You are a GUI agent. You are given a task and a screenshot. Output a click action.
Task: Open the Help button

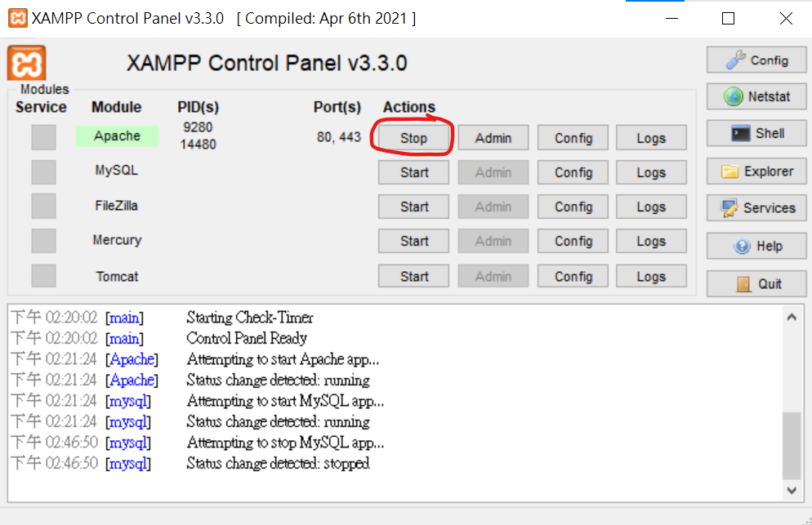click(756, 246)
